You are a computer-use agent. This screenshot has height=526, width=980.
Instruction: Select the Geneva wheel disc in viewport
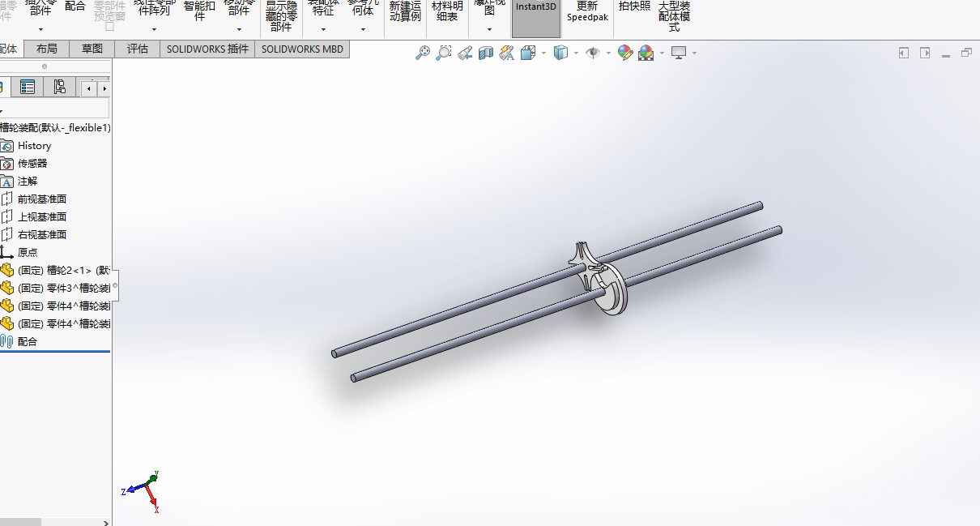tap(611, 293)
